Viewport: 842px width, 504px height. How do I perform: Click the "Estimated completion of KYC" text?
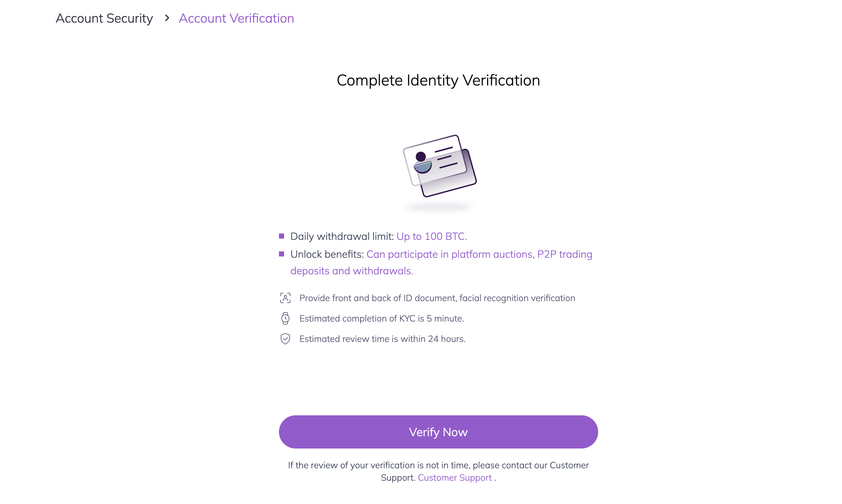[x=381, y=319]
